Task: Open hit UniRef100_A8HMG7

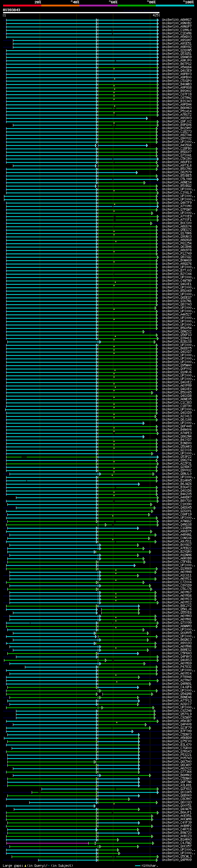Action: pyautogui.click(x=177, y=20)
